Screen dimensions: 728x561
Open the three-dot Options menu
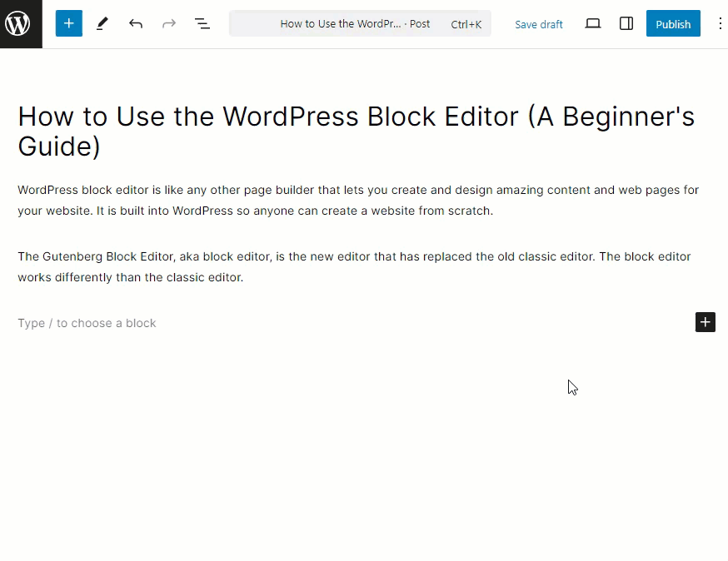[720, 23]
